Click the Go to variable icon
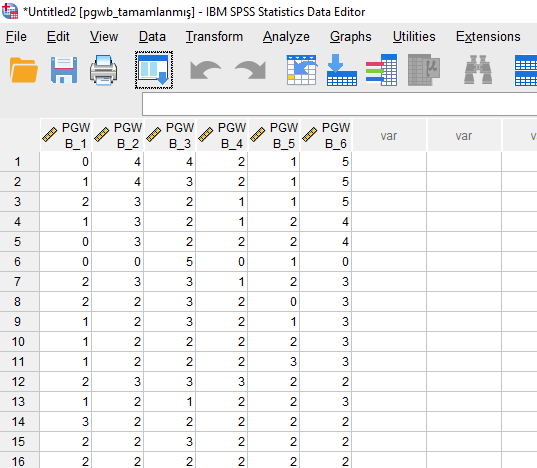 [x=342, y=70]
